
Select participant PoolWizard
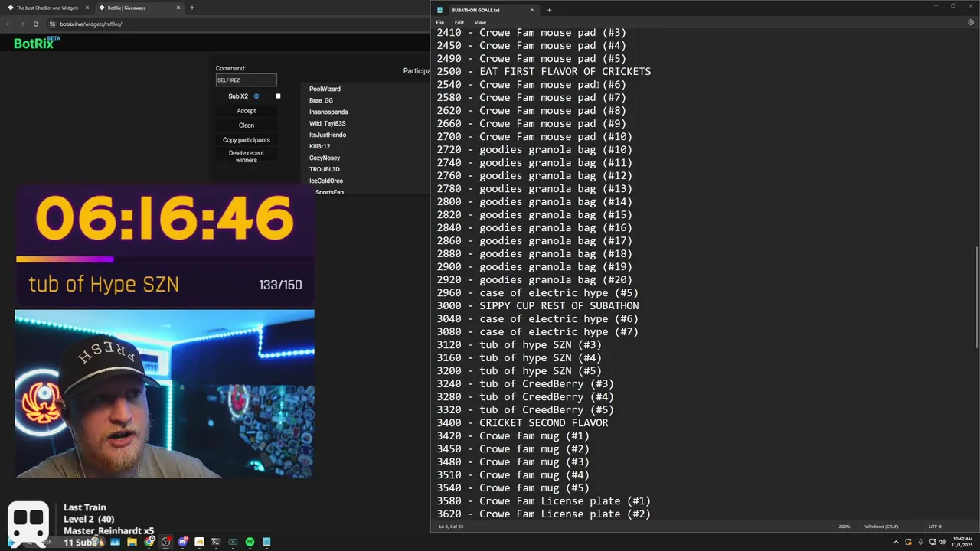tap(325, 89)
